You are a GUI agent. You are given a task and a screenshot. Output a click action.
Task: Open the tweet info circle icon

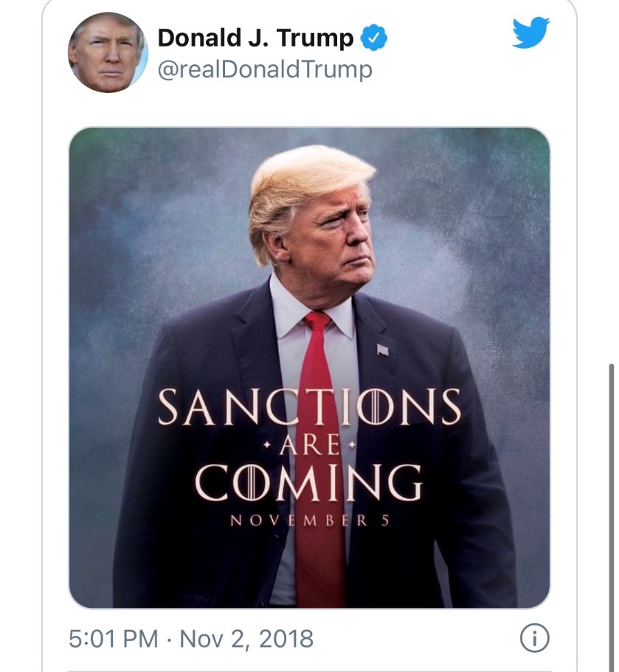[x=534, y=639]
